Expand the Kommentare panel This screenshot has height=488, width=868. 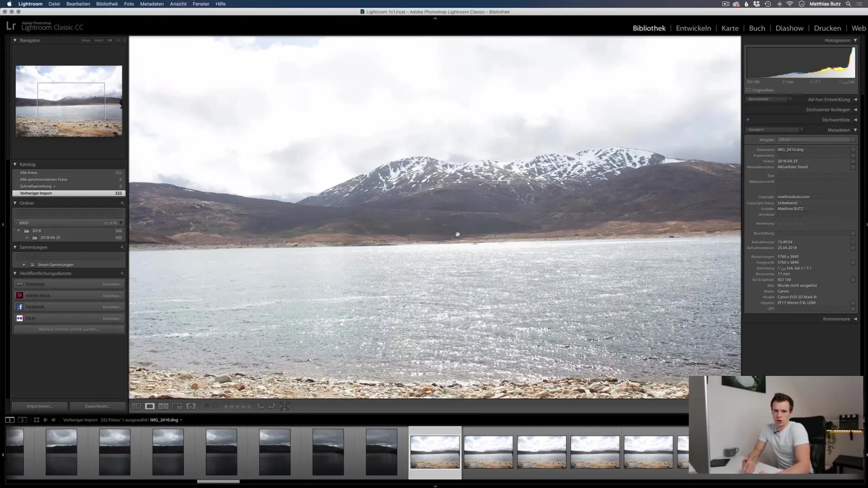[x=855, y=319]
